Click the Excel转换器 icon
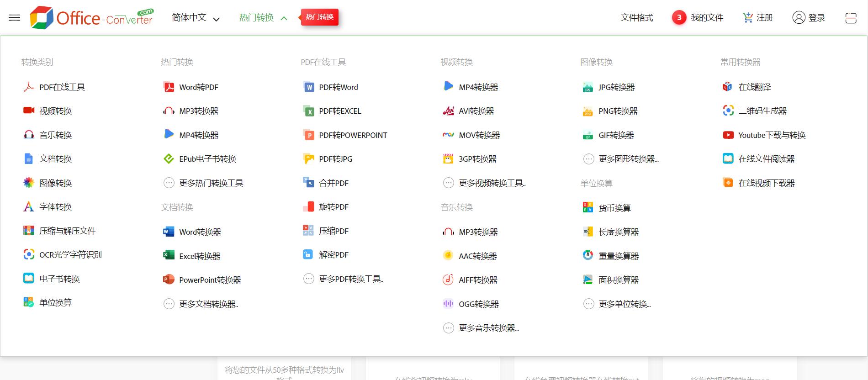868x380 pixels. pos(169,255)
